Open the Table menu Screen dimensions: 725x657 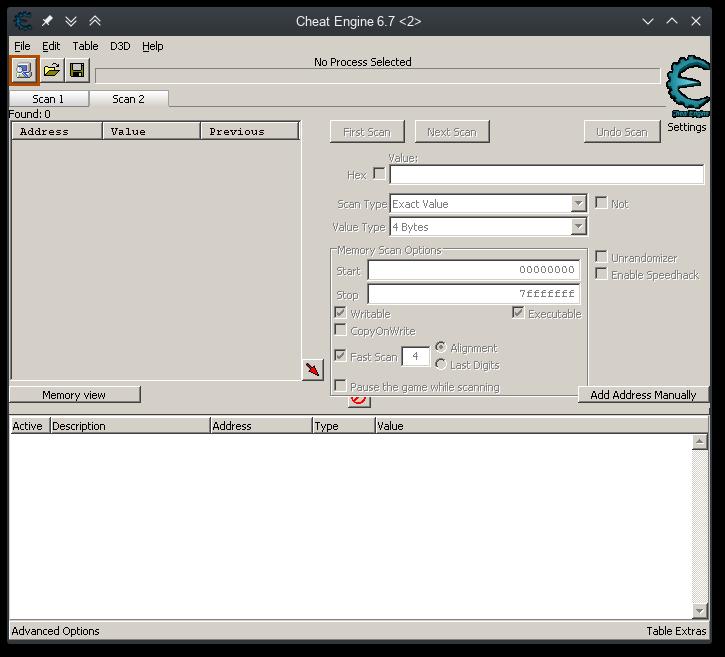[x=85, y=46]
